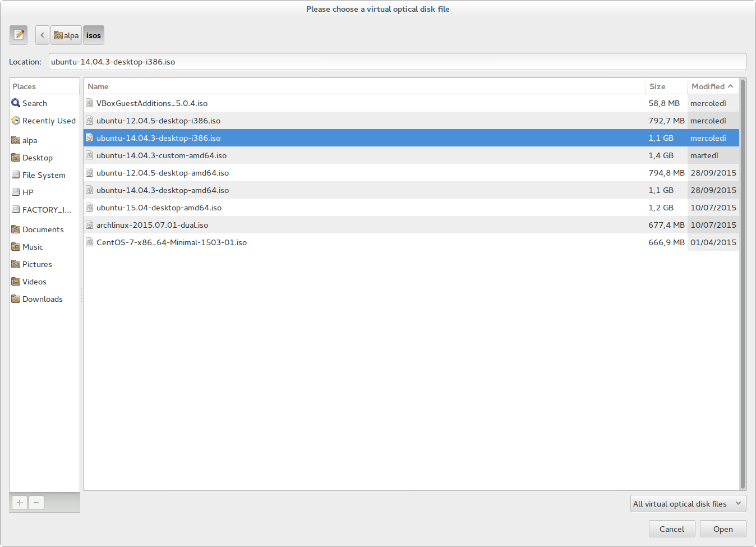Sort files by the Name column
Screen dimensions: 756x547
pos(364,86)
